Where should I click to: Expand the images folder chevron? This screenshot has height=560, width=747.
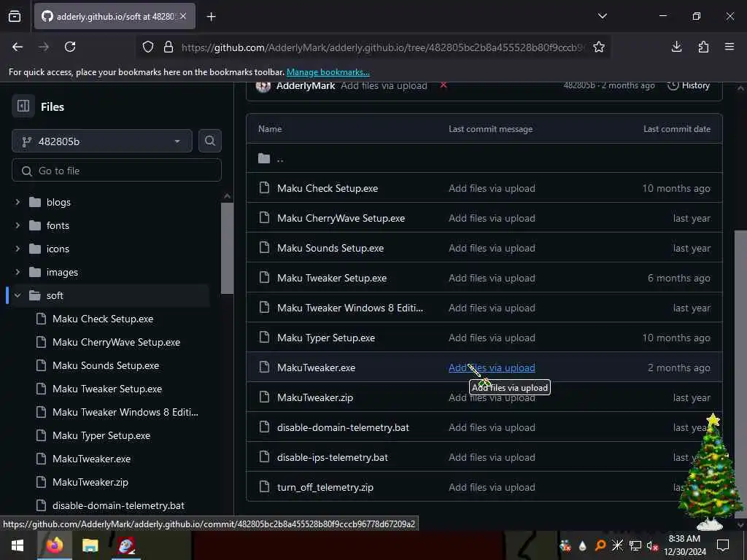coord(18,272)
